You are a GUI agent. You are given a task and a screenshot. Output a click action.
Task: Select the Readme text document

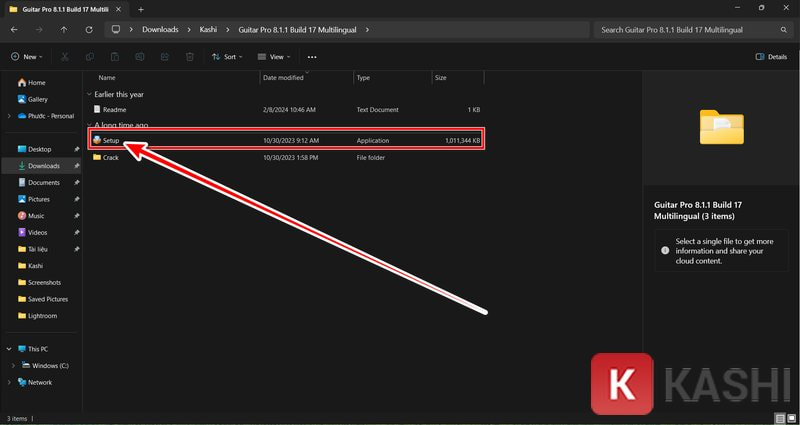pos(114,109)
